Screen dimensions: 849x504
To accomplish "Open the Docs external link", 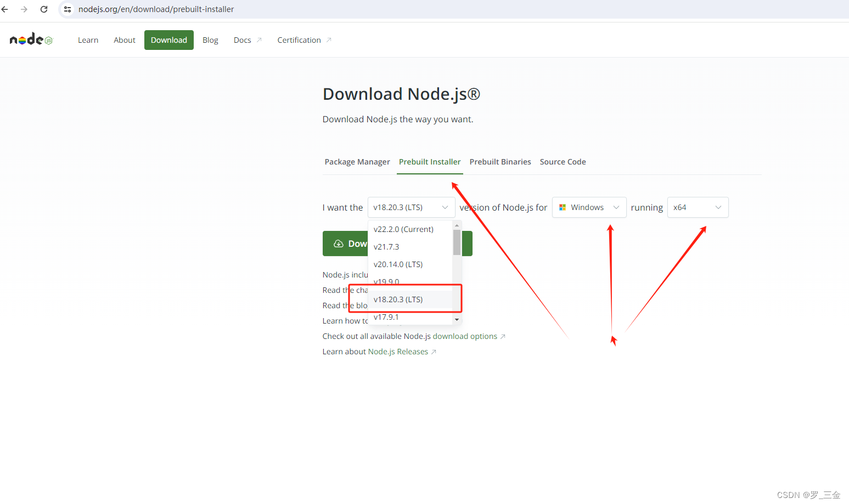I will click(248, 40).
